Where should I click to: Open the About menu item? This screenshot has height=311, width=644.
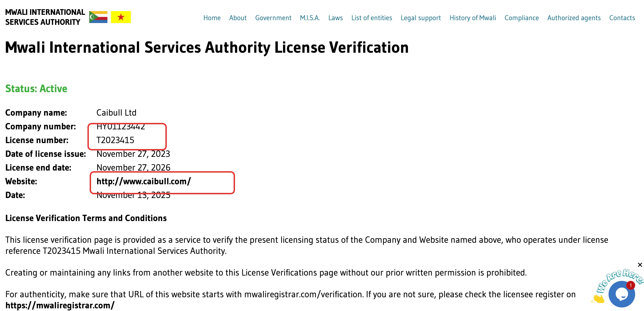tap(238, 18)
